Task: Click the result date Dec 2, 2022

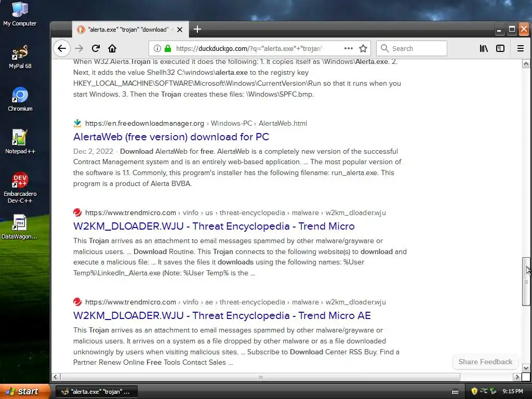Action: point(94,151)
